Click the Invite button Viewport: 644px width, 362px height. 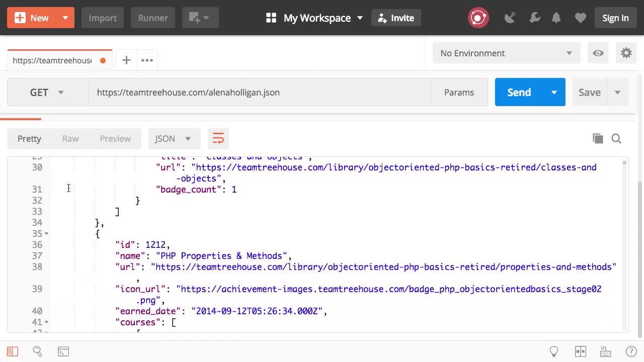(x=396, y=18)
